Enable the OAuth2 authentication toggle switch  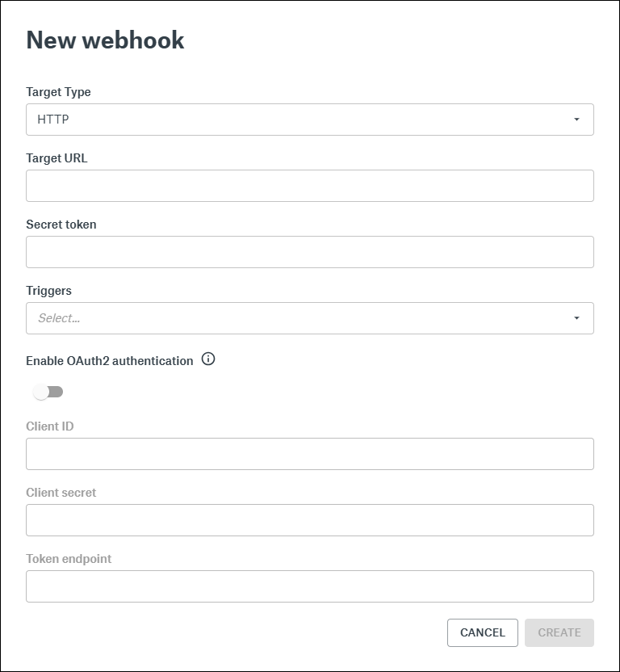coord(48,392)
